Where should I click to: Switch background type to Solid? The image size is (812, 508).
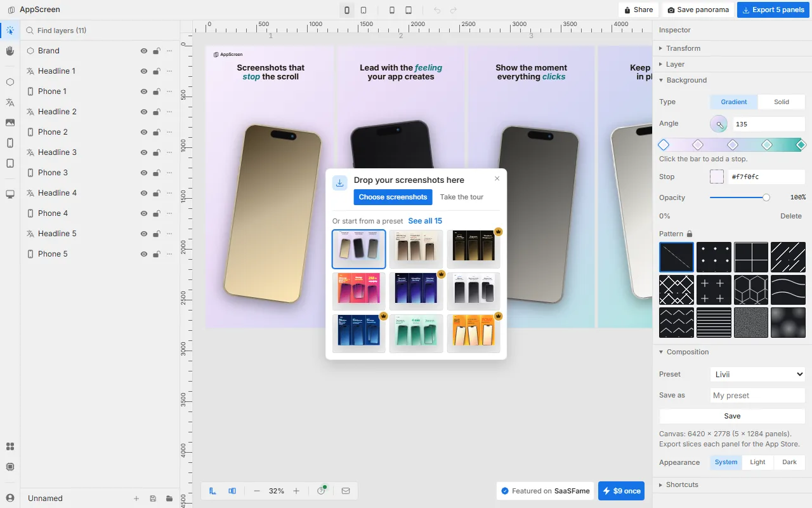coord(782,102)
